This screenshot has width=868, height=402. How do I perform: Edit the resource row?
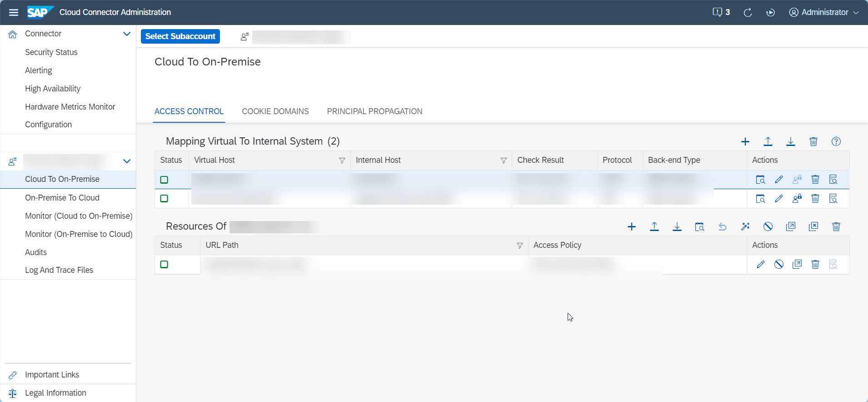(x=761, y=264)
